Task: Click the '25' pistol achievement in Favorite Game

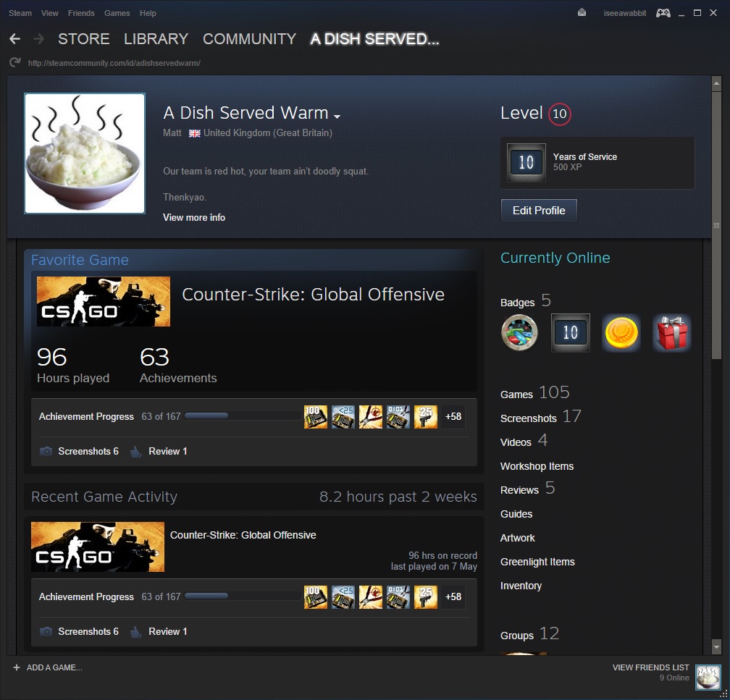Action: coord(426,416)
